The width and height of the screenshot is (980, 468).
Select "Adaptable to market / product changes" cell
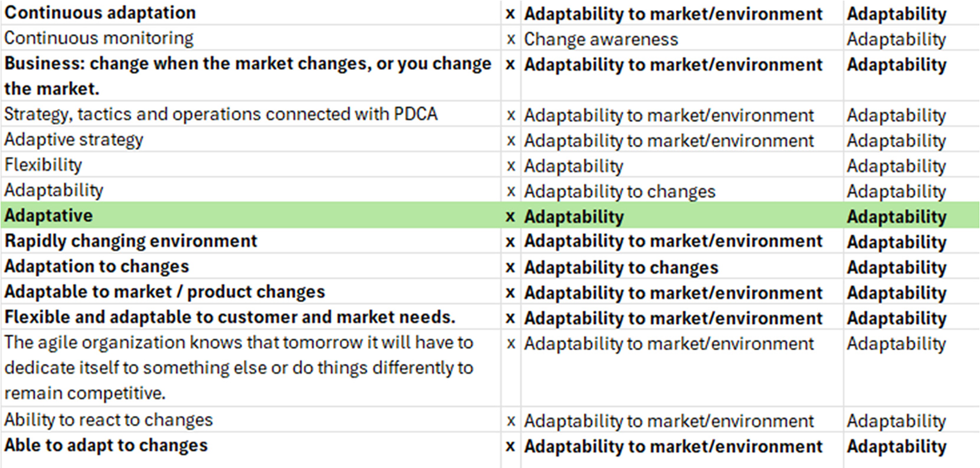coord(165,292)
